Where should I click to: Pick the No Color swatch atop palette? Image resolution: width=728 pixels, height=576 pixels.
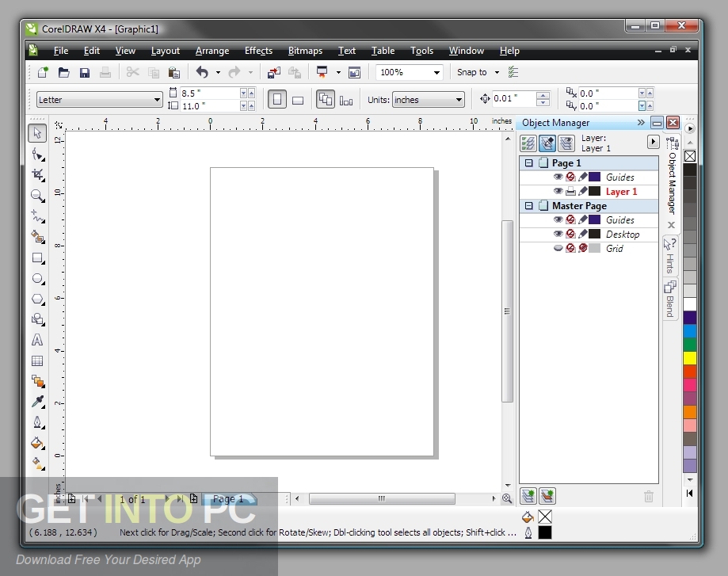tap(690, 156)
